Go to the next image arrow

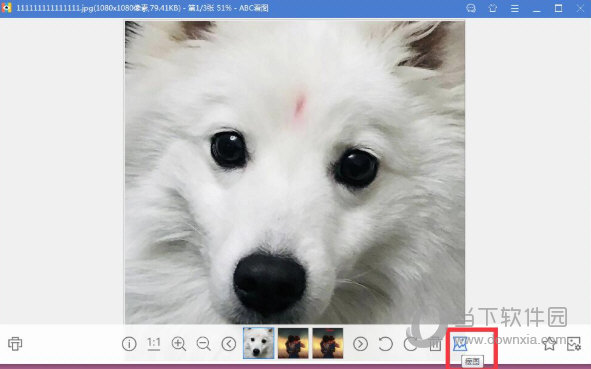pos(360,344)
